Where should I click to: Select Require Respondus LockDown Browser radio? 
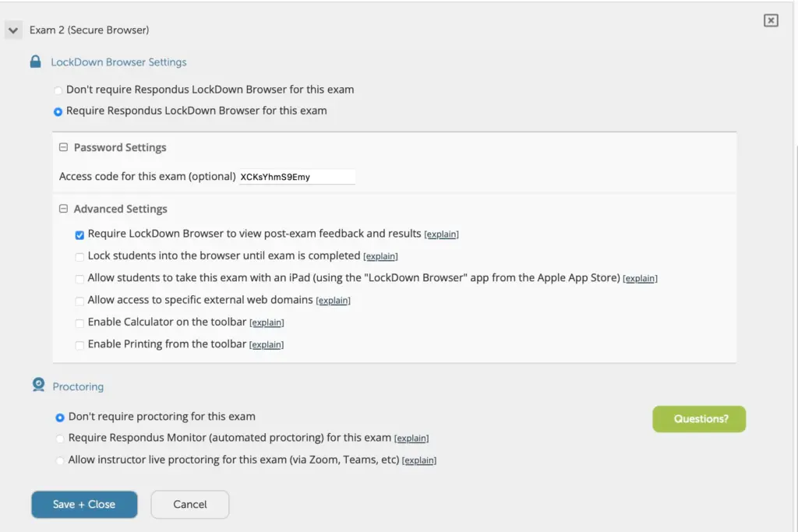58,111
